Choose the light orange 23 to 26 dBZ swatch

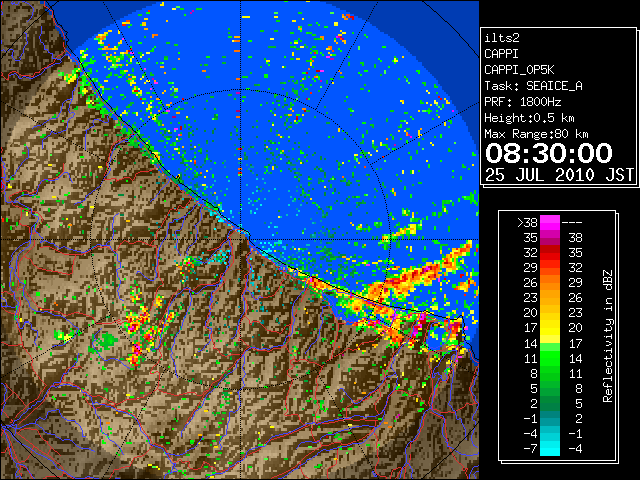tap(550, 298)
